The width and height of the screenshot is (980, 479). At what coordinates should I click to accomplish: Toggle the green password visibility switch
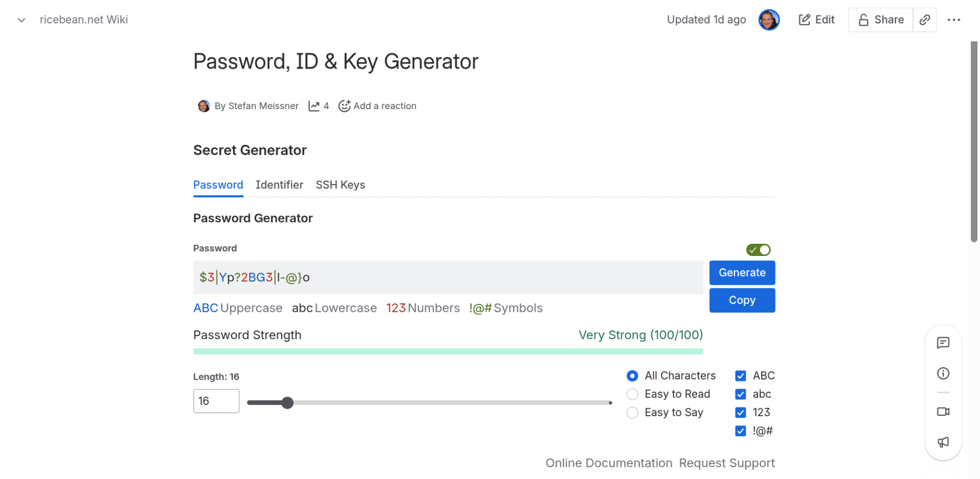coord(758,250)
